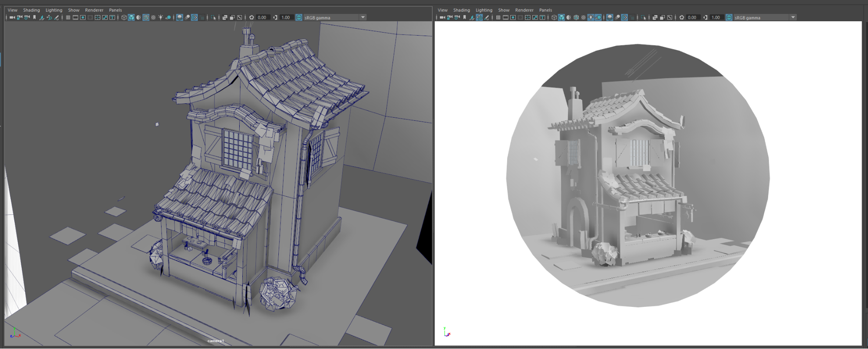Open the sRGB gamma dropdown in left viewport

363,17
